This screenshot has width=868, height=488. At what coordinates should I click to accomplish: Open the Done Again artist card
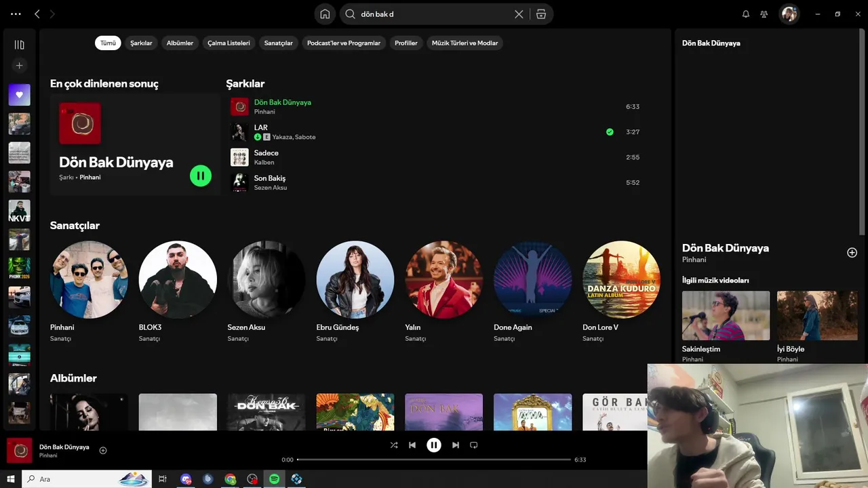pos(532,291)
